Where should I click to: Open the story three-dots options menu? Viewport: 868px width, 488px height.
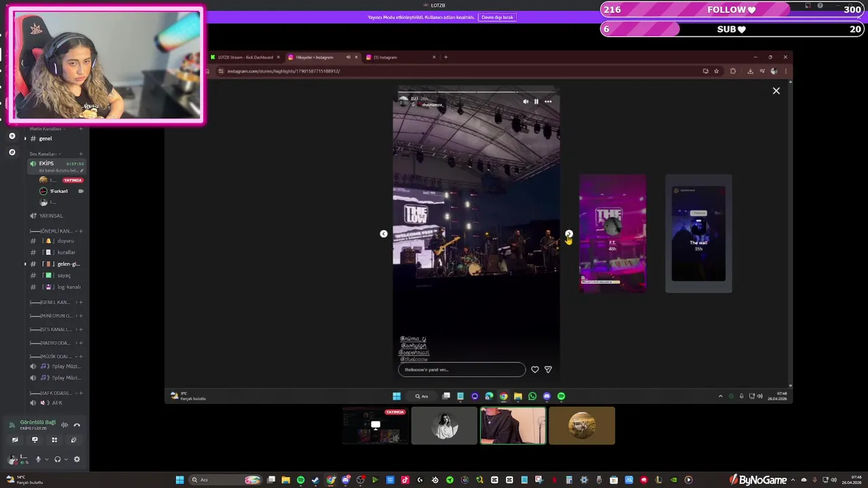tap(548, 102)
